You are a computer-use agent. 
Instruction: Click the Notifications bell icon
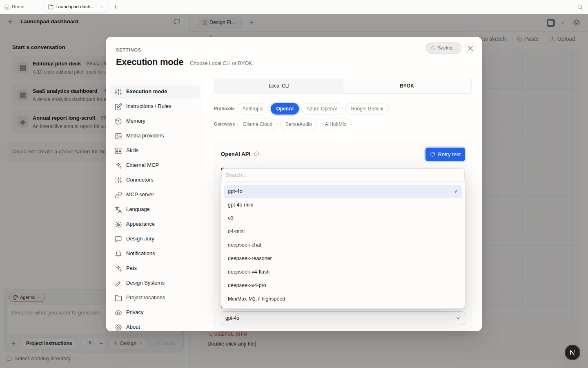click(118, 254)
